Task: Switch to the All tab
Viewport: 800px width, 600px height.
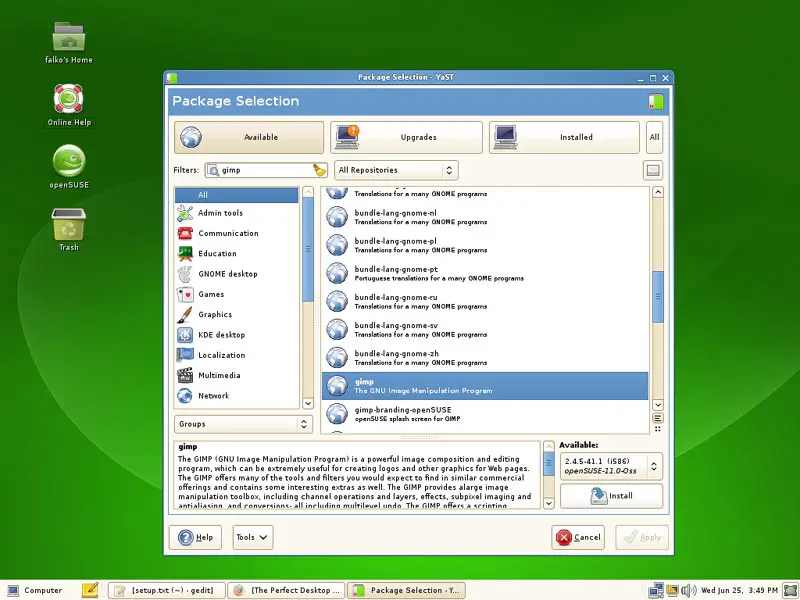Action: [654, 137]
